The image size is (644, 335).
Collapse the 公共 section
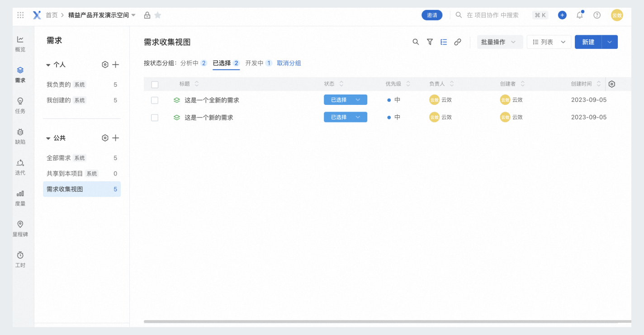(x=48, y=138)
